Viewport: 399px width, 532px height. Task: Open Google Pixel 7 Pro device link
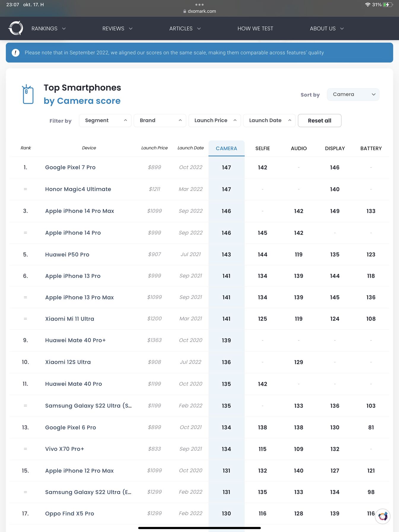click(x=70, y=167)
